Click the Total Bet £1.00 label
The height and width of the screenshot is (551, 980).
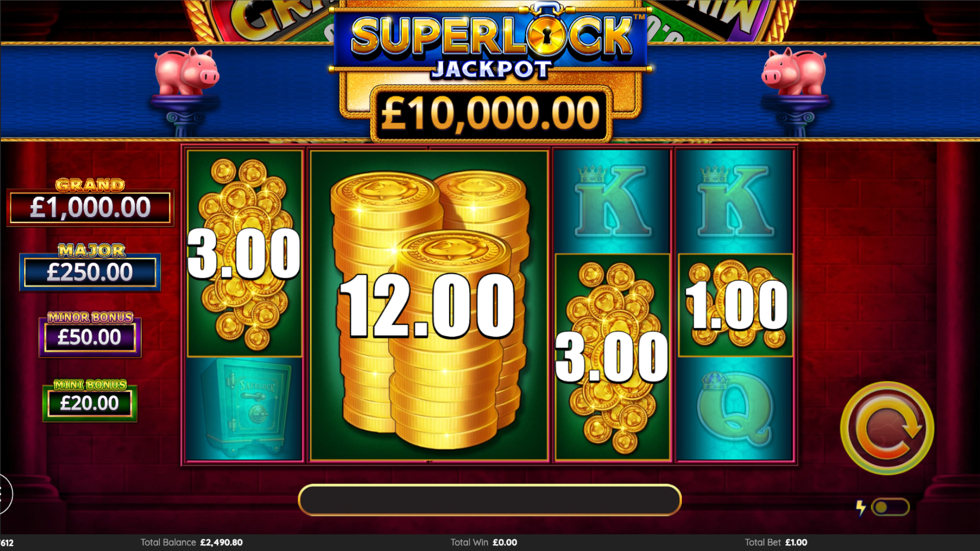click(x=776, y=542)
